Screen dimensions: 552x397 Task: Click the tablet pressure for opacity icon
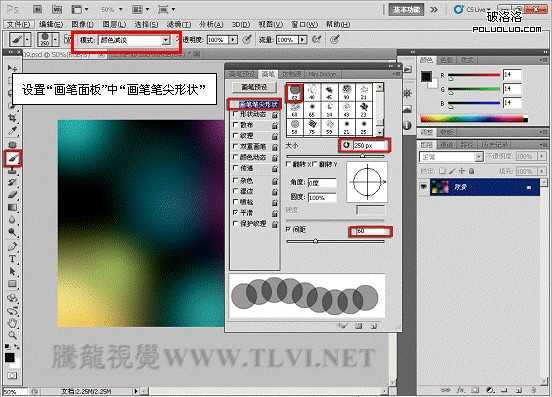pyautogui.click(x=247, y=39)
